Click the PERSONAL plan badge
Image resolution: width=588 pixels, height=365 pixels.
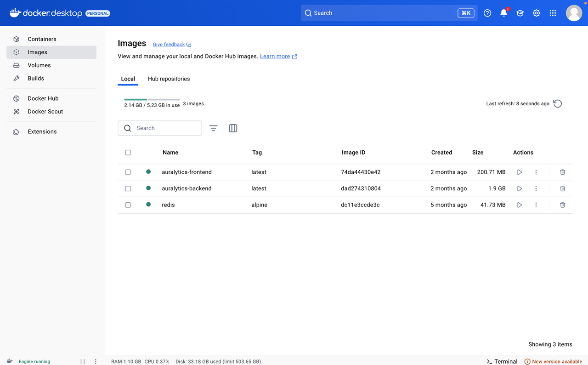coord(98,13)
